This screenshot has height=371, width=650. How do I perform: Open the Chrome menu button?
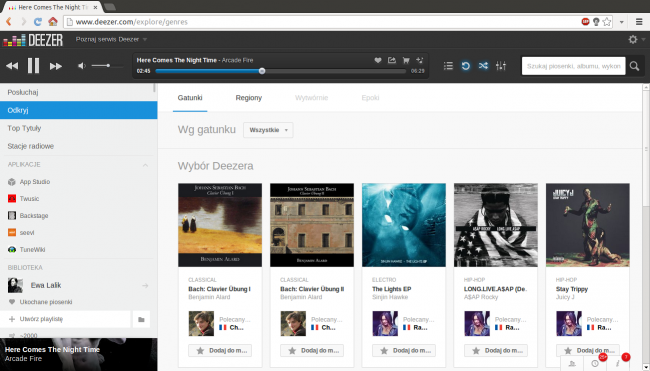point(639,22)
